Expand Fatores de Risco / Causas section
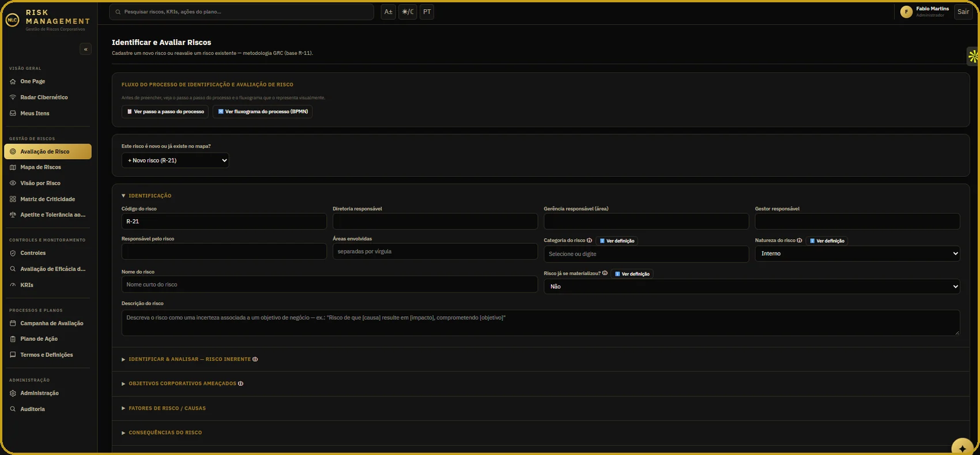Viewport: 980px width, 455px height. [164, 408]
